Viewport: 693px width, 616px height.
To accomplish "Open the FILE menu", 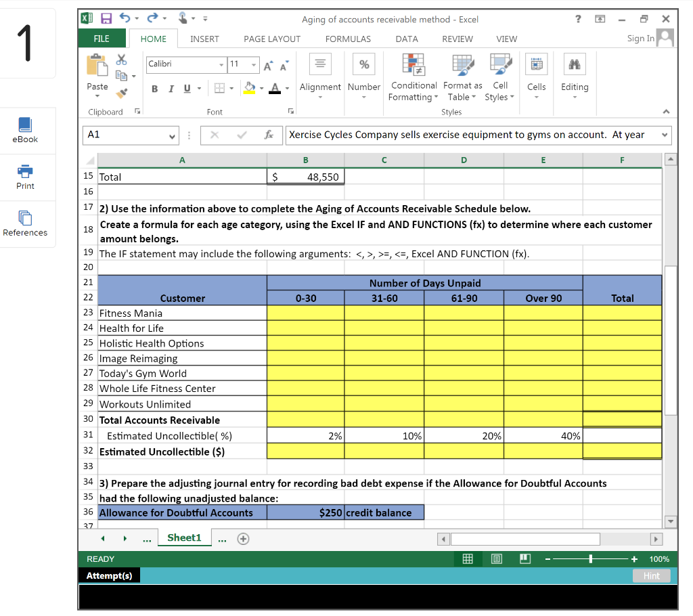I will coord(102,39).
